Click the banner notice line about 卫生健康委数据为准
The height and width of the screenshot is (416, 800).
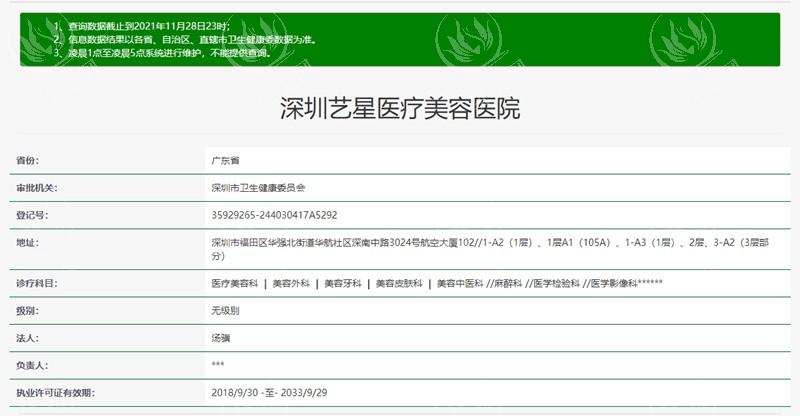[186, 39]
